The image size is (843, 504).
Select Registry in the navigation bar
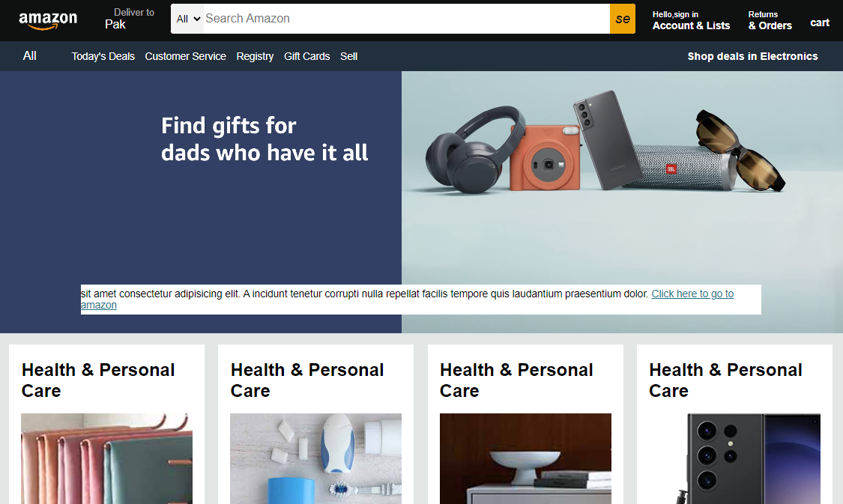tap(255, 56)
